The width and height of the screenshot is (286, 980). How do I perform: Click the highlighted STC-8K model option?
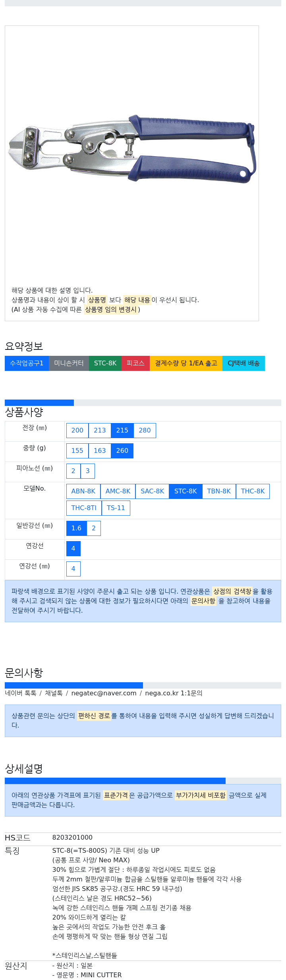(186, 491)
